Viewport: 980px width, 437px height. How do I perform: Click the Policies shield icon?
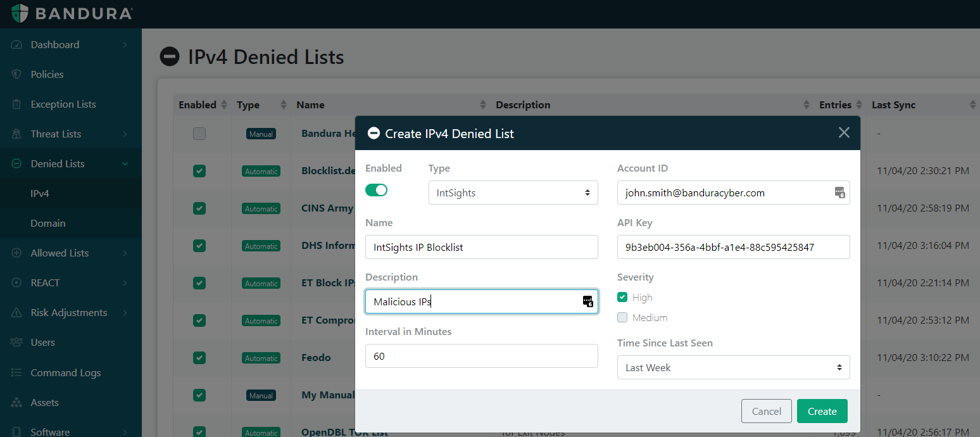click(x=17, y=75)
